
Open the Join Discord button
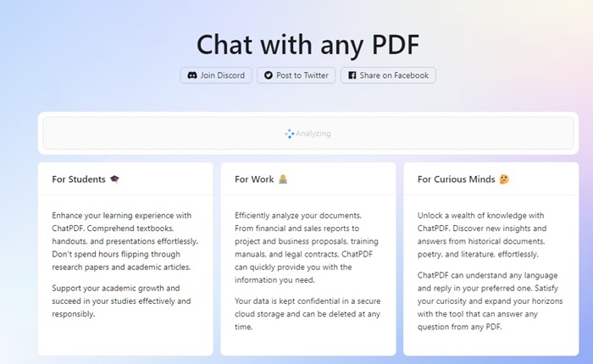(x=216, y=75)
